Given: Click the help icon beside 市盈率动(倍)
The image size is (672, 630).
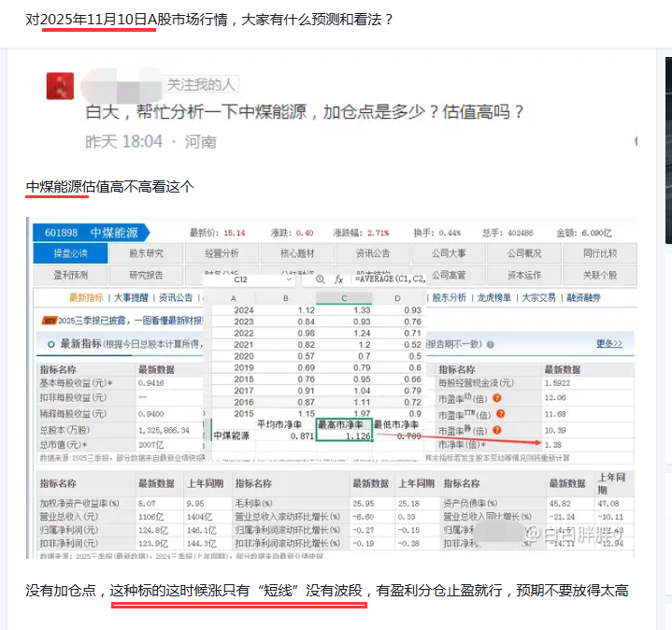Looking at the screenshot, I should [x=496, y=397].
